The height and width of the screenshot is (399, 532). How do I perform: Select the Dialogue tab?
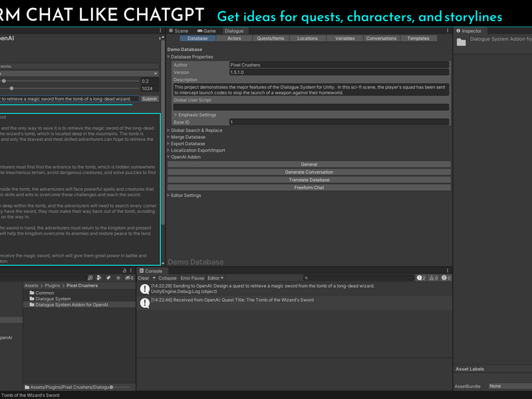(234, 31)
